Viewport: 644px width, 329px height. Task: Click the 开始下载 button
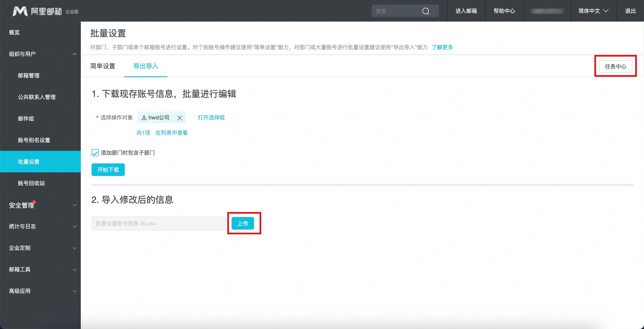[x=108, y=170]
